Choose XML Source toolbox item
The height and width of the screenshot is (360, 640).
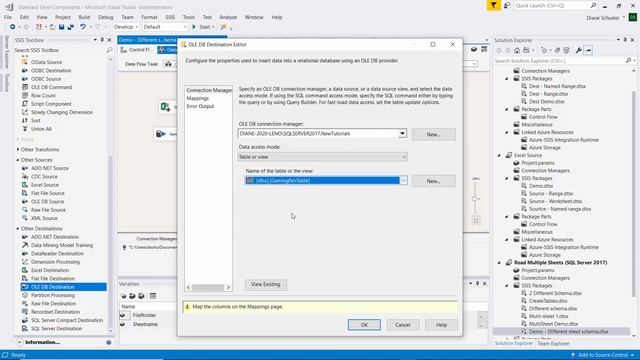pyautogui.click(x=44, y=218)
